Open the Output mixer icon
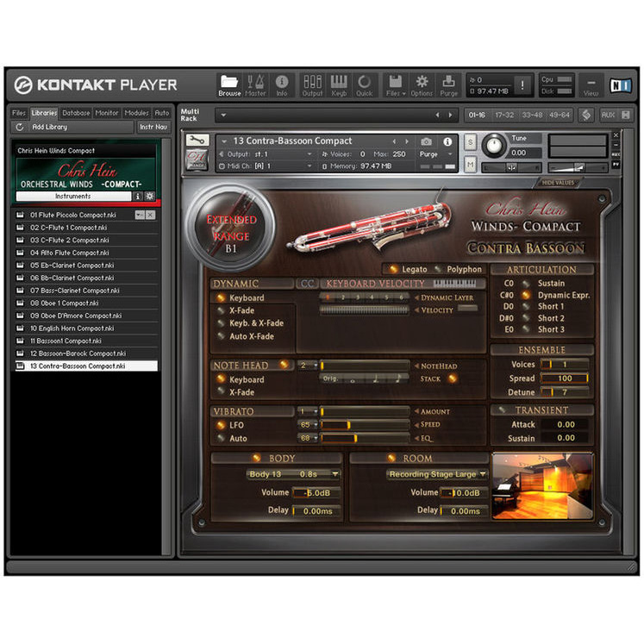Viewport: 644px width, 644px height. click(312, 85)
